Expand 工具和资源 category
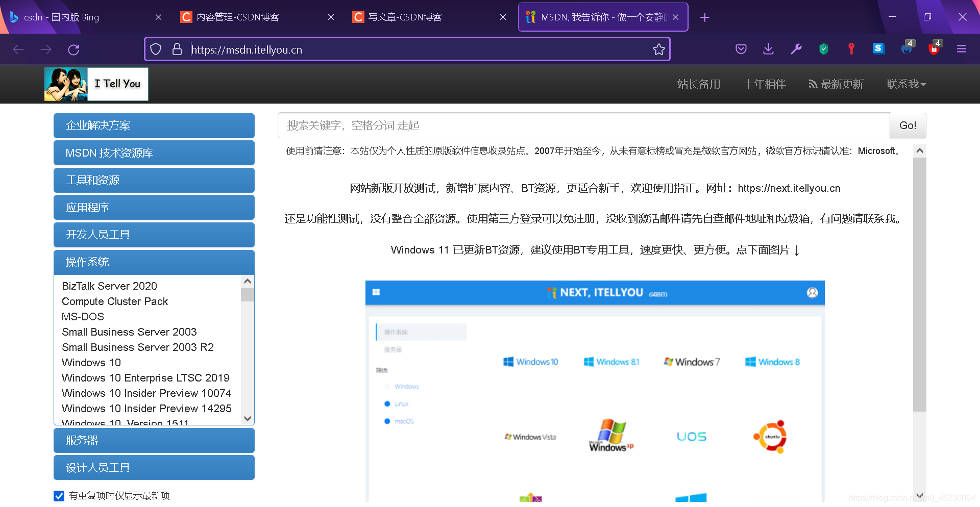980x507 pixels. (154, 180)
